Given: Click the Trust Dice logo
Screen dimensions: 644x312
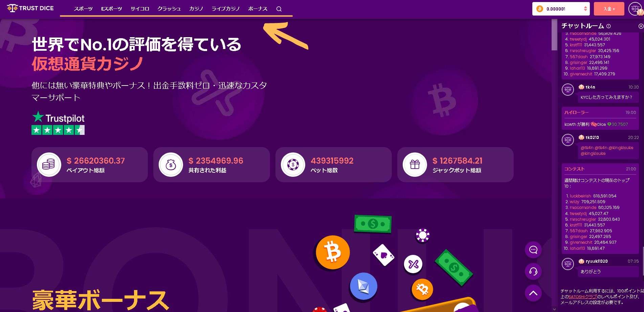Looking at the screenshot, I should pos(30,8).
